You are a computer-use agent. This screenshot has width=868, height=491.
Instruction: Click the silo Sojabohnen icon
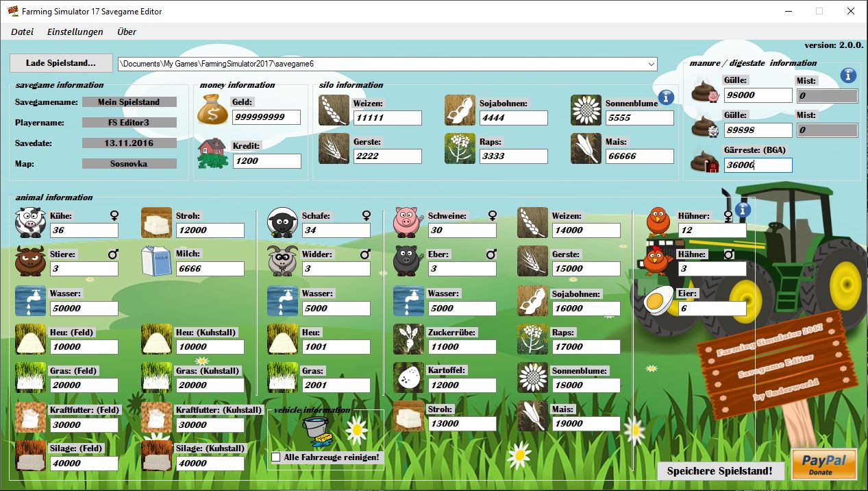click(460, 110)
